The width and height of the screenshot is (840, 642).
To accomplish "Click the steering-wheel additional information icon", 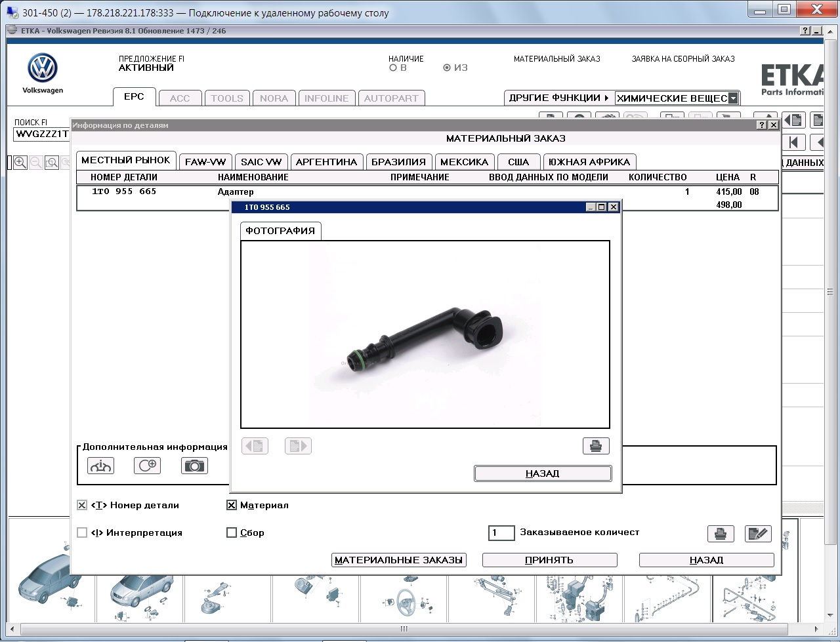I will pyautogui.click(x=100, y=466).
